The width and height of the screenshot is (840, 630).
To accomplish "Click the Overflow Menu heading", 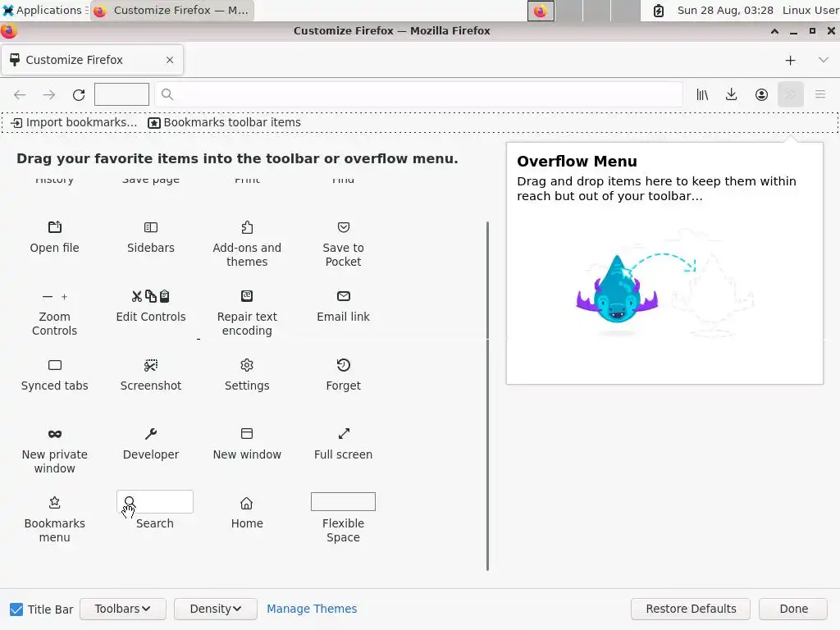I will click(x=577, y=162).
